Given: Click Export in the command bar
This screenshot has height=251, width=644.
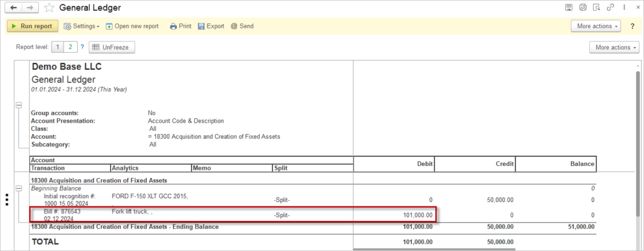Looking at the screenshot, I should [x=211, y=26].
